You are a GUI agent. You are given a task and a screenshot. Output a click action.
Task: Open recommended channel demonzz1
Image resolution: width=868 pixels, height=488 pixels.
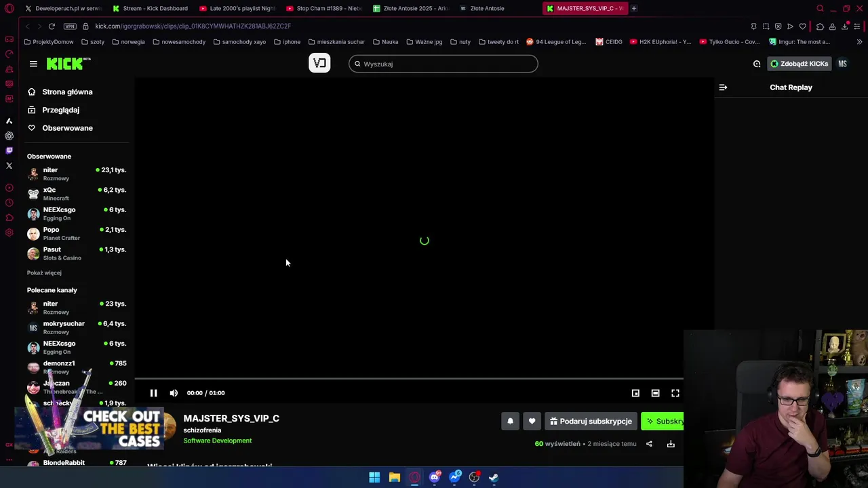pos(77,367)
